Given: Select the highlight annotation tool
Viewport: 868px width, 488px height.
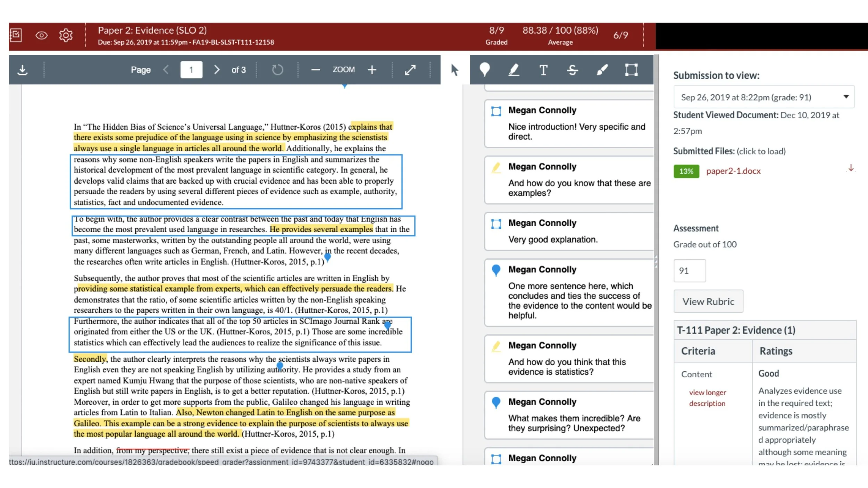Looking at the screenshot, I should (x=514, y=70).
